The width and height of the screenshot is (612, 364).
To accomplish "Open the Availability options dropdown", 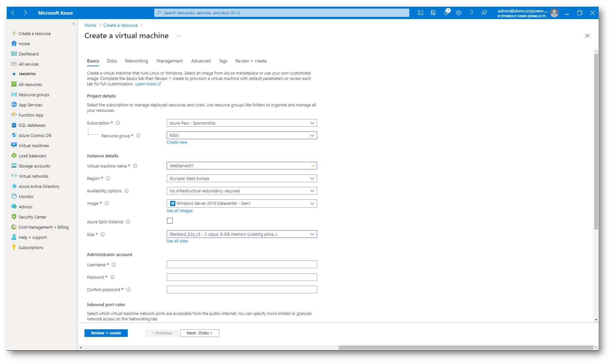I will click(x=242, y=191).
